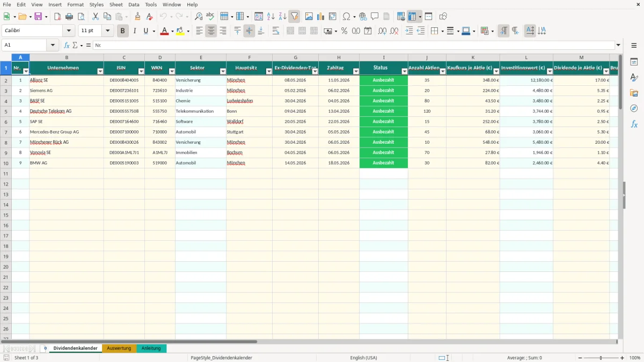Viewport: 644px width, 362px height.
Task: Click the Export as PDF icon
Action: [57, 17]
